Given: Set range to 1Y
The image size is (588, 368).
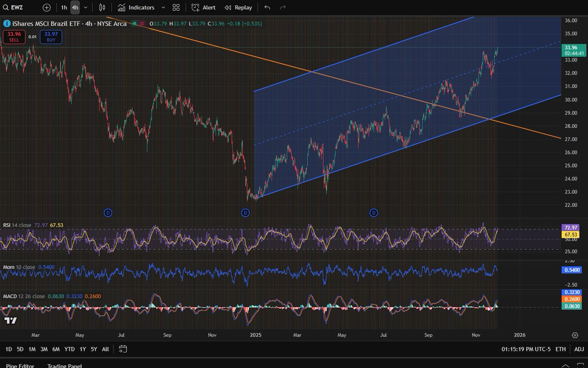Looking at the screenshot, I should (82, 349).
